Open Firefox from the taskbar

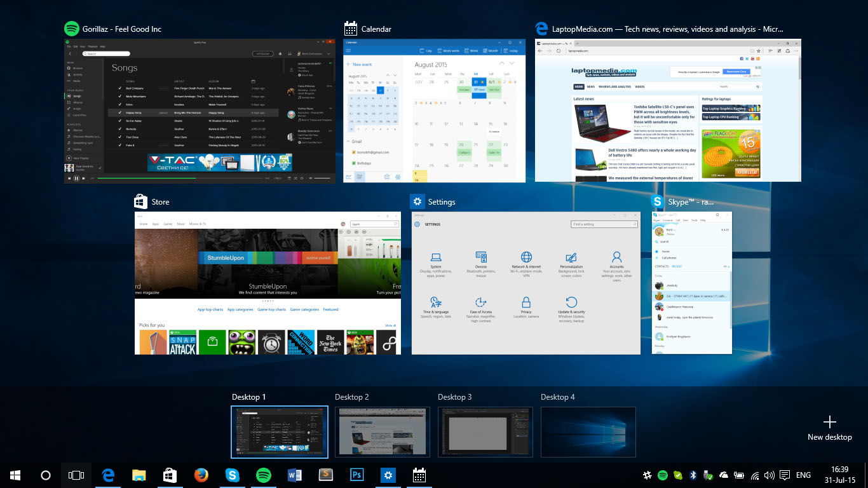(201, 475)
